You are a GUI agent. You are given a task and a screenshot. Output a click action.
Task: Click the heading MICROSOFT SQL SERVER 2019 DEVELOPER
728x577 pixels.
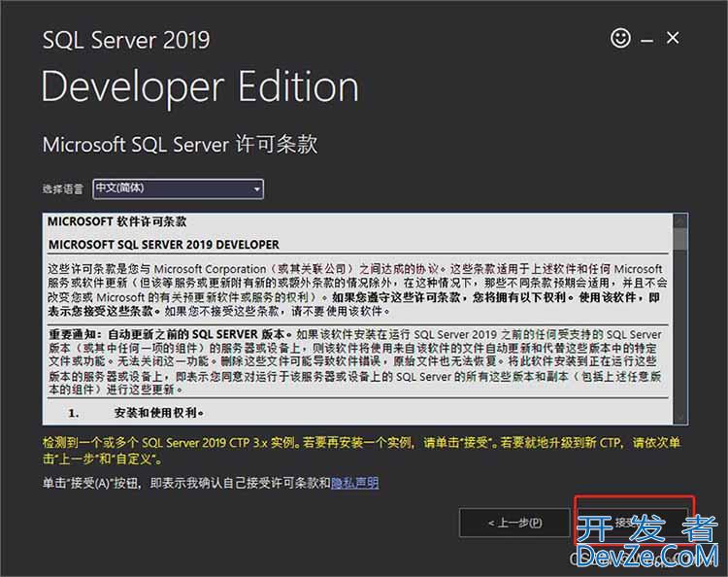164,245
